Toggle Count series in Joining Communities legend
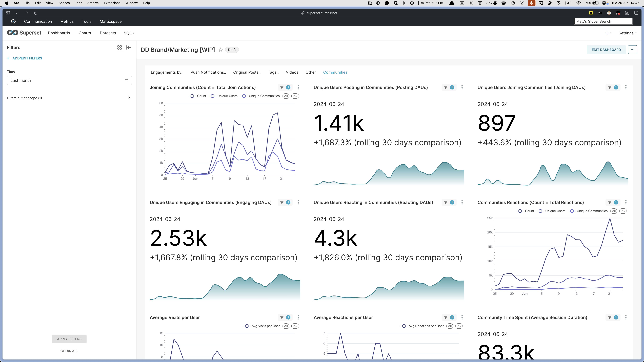This screenshot has height=362, width=644. point(197,96)
